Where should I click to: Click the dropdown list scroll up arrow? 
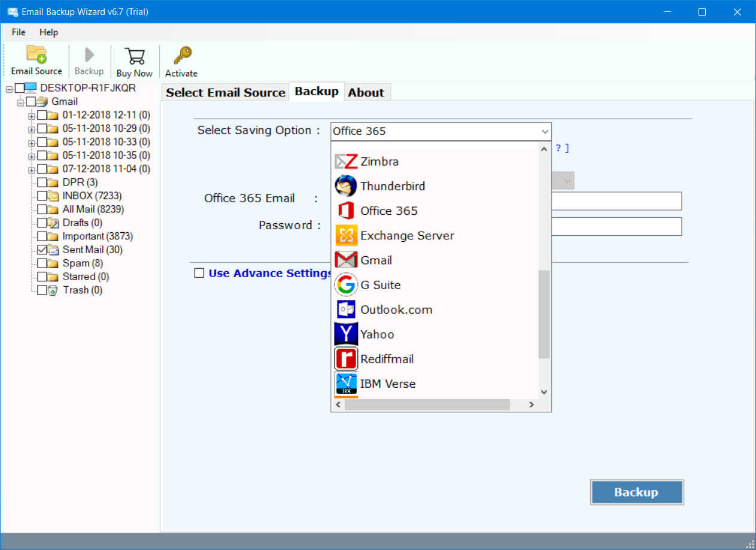tap(544, 150)
